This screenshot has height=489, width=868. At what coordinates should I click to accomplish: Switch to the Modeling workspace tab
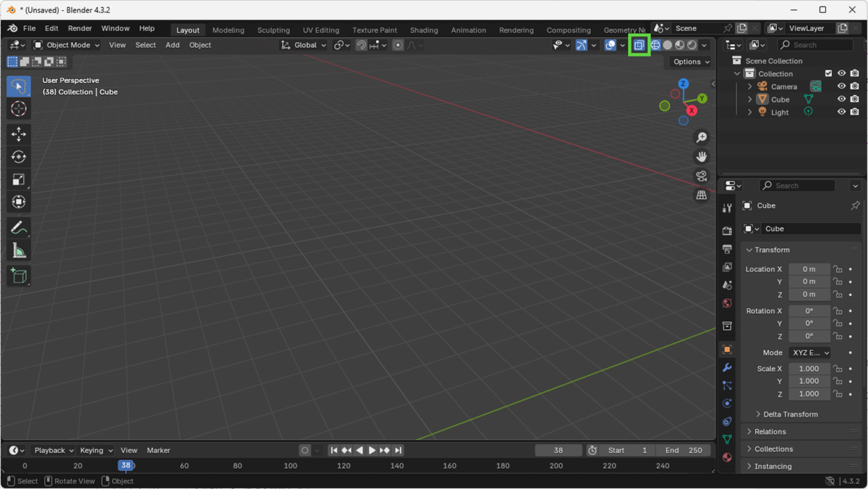click(229, 30)
